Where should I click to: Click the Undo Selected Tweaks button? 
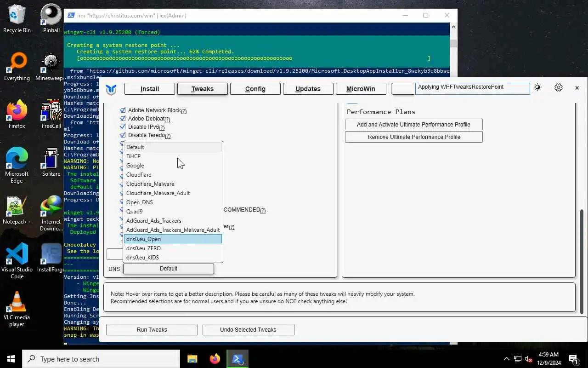248,330
